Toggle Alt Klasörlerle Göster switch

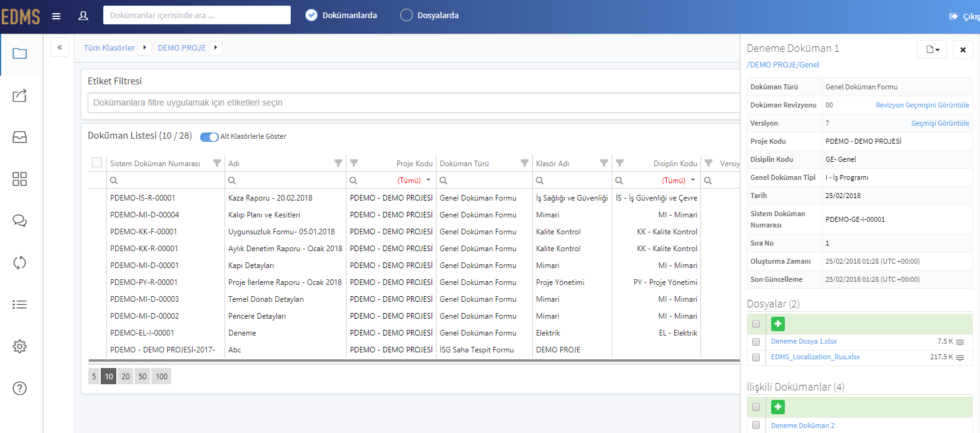pos(210,137)
